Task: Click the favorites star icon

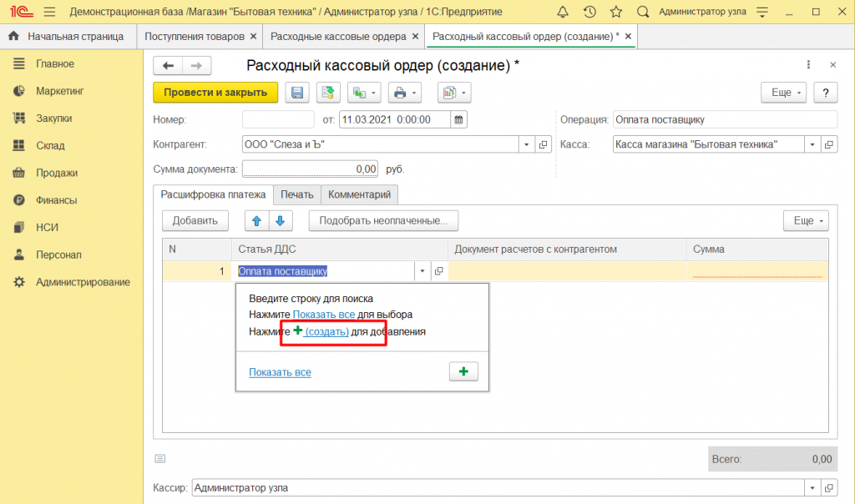Action: 615,13
